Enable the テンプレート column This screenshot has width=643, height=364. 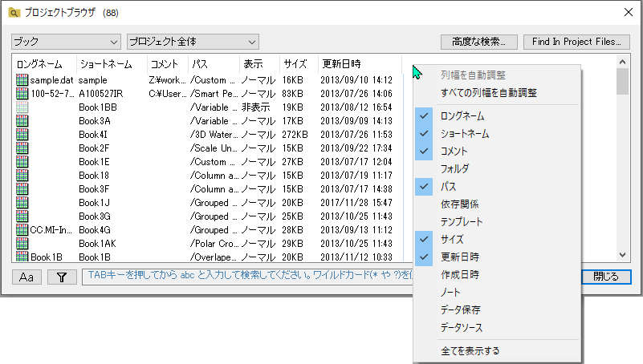498,221
